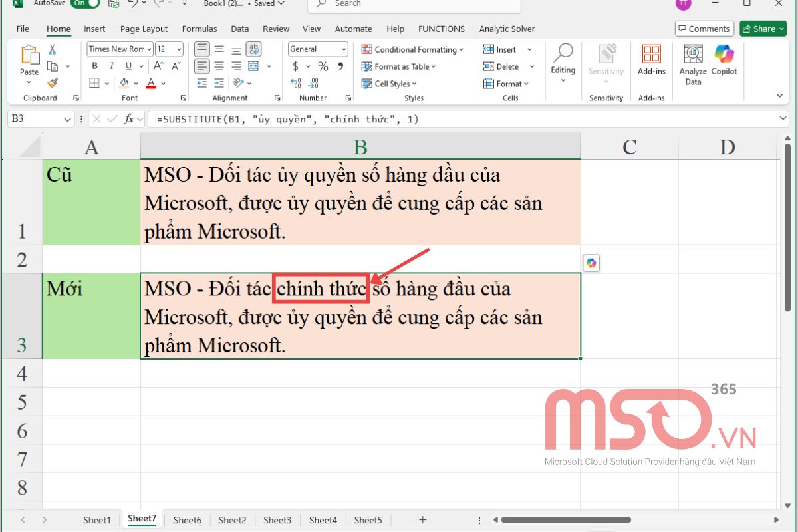Toggle Center alignment
The image size is (798, 532).
(x=219, y=66)
